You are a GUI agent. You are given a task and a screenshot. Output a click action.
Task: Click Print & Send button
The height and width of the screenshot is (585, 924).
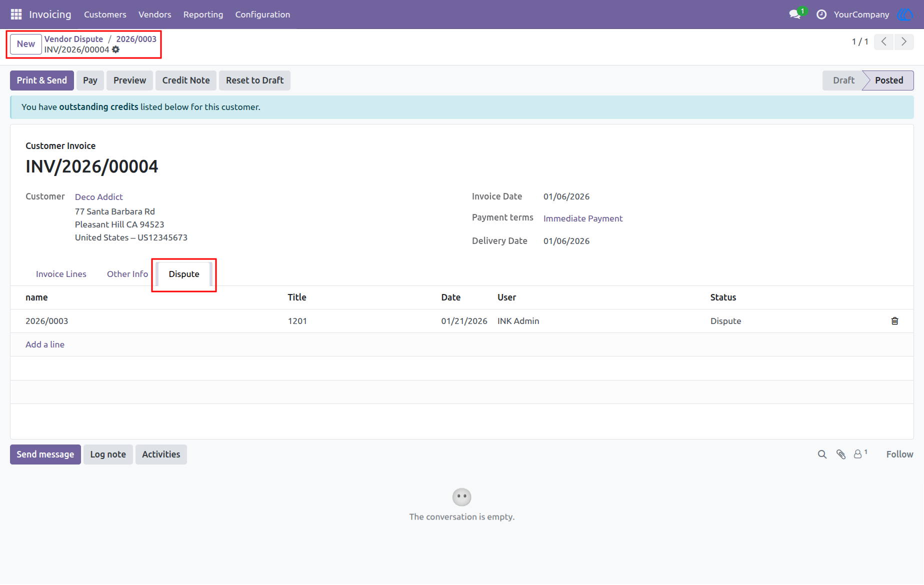pyautogui.click(x=42, y=80)
